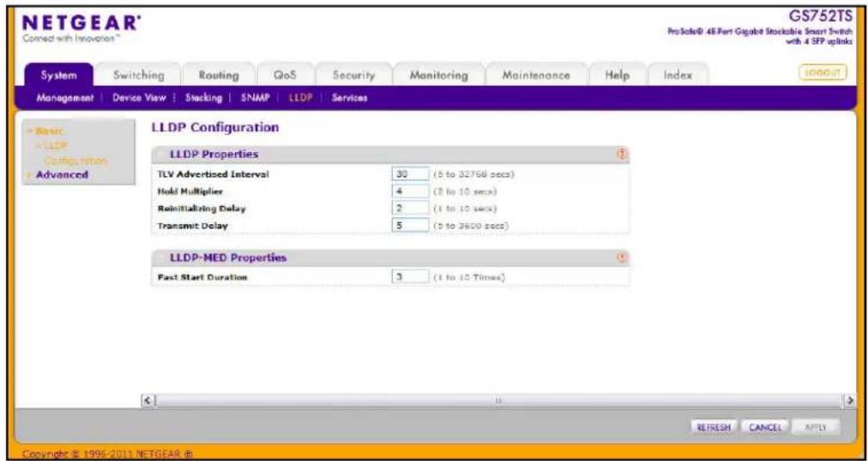Image resolution: width=868 pixels, height=461 pixels.
Task: Click the LLDP Configuration page title
Action: (x=214, y=128)
